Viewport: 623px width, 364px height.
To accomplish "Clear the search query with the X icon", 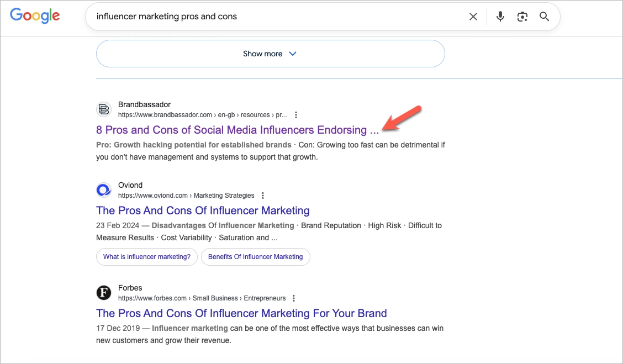I will point(473,17).
